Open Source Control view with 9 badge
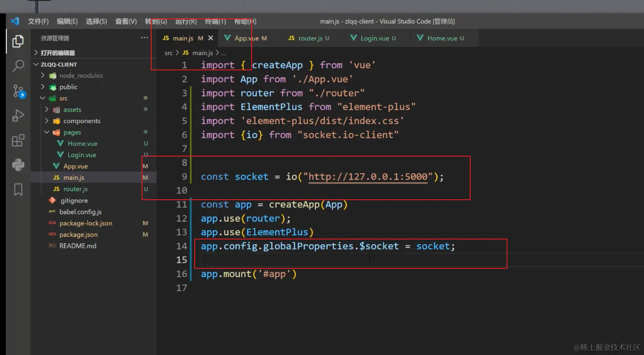This screenshot has width=644, height=355. [18, 91]
